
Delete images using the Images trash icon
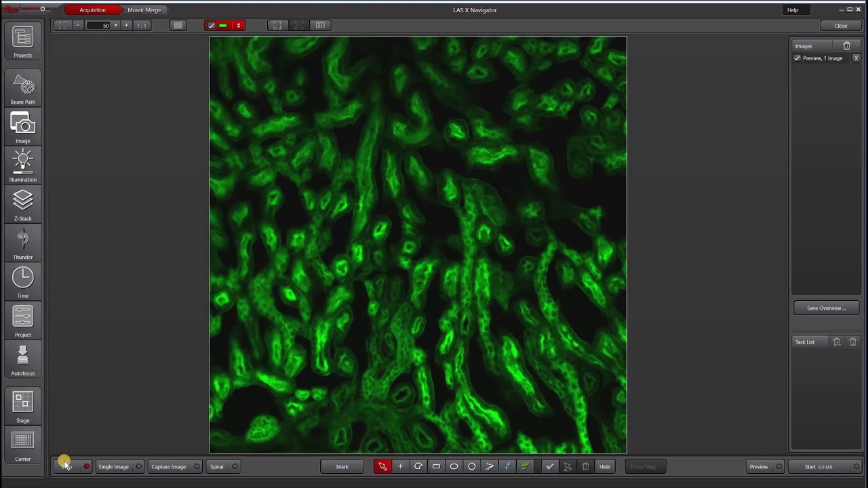(847, 46)
